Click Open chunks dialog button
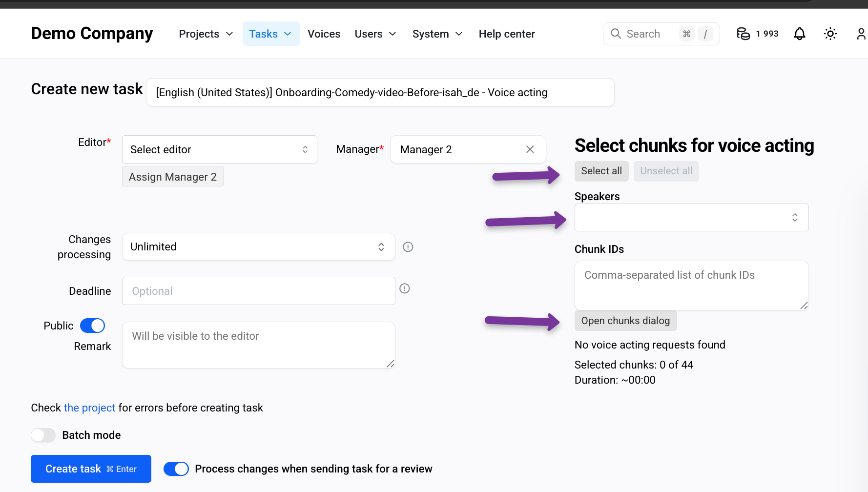 tap(625, 321)
